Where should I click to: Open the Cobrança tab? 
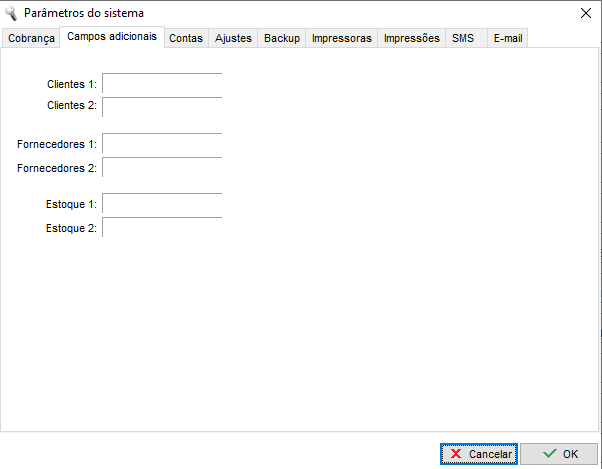coord(31,38)
